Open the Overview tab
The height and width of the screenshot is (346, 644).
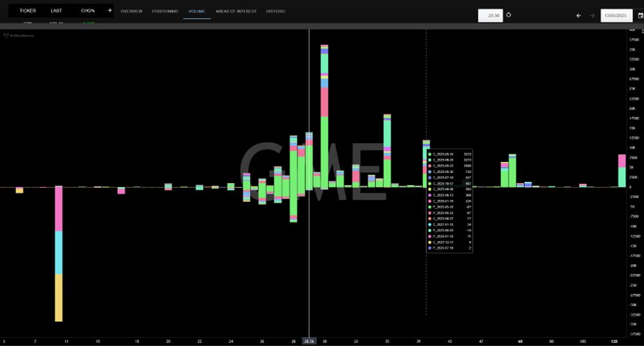click(131, 12)
